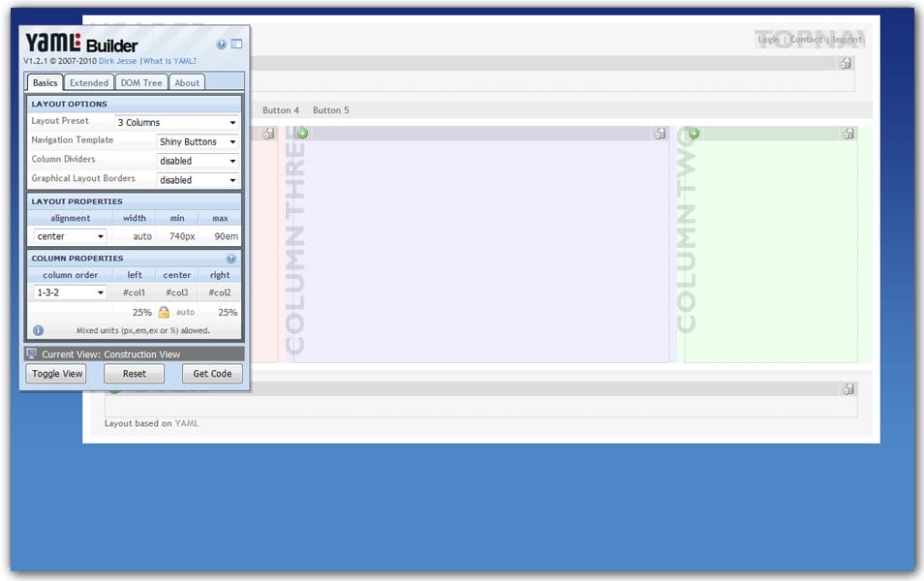
Task: Open the DOM Tree tab
Action: [141, 83]
